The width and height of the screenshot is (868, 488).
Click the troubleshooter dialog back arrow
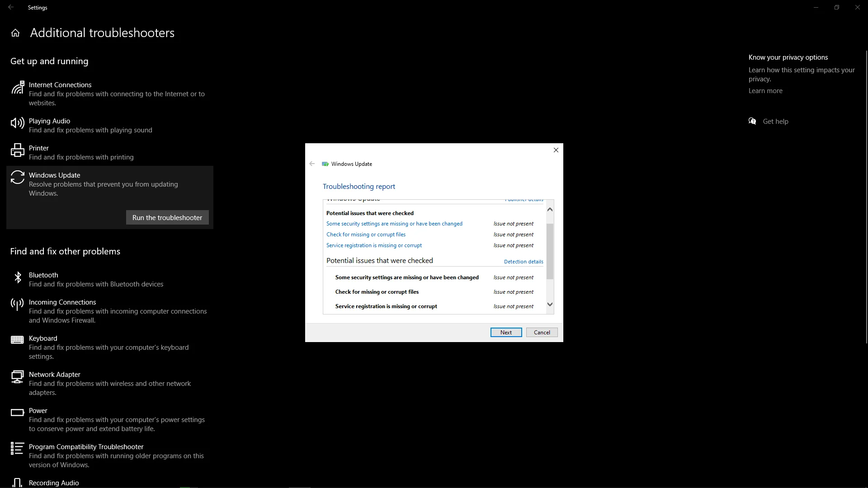[312, 164]
